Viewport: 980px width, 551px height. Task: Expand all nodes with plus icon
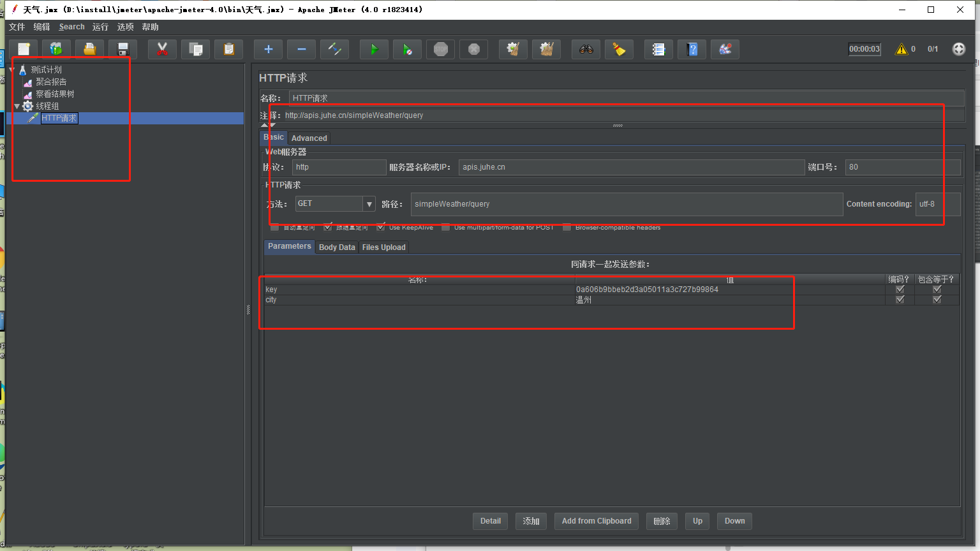(x=269, y=49)
